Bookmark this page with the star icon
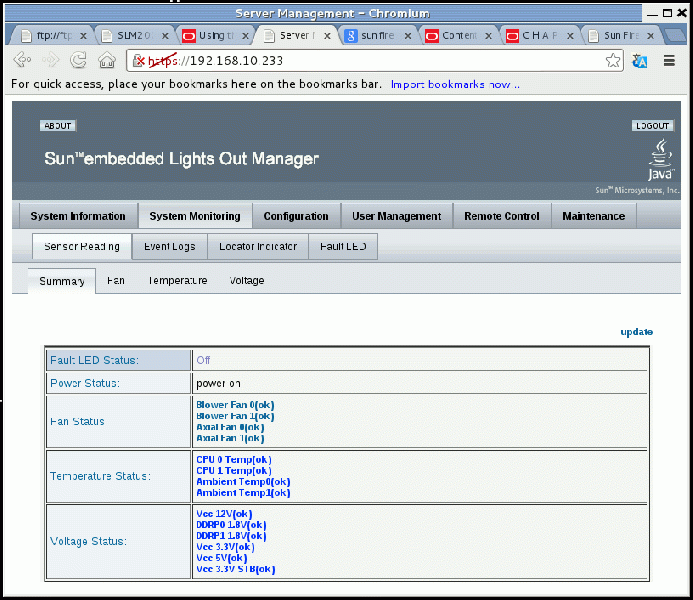 click(x=613, y=61)
